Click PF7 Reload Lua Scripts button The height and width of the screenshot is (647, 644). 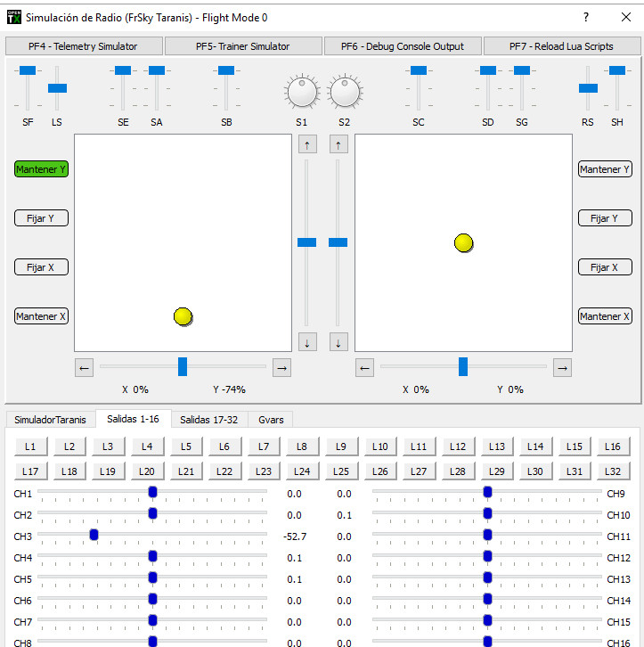pyautogui.click(x=561, y=46)
